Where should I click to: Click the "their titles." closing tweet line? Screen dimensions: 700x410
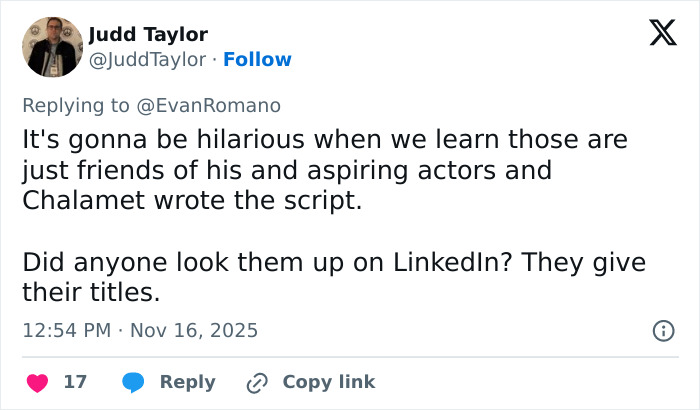point(90,292)
